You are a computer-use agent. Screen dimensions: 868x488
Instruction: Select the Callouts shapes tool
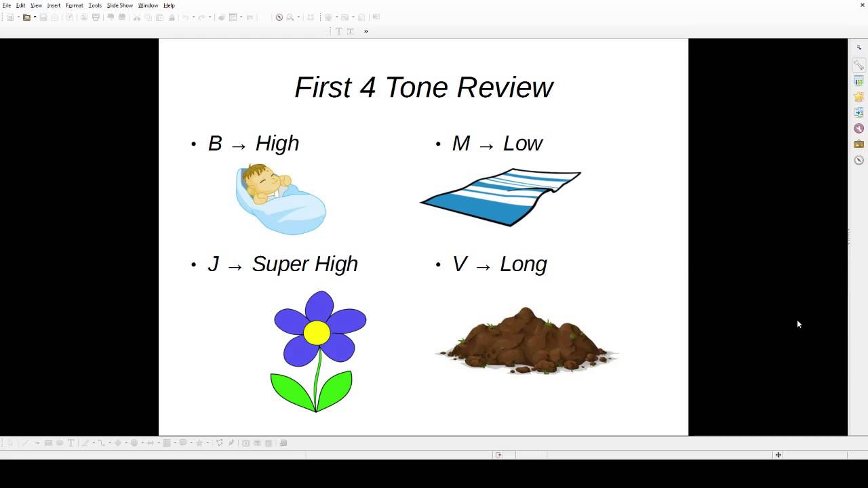tap(183, 443)
